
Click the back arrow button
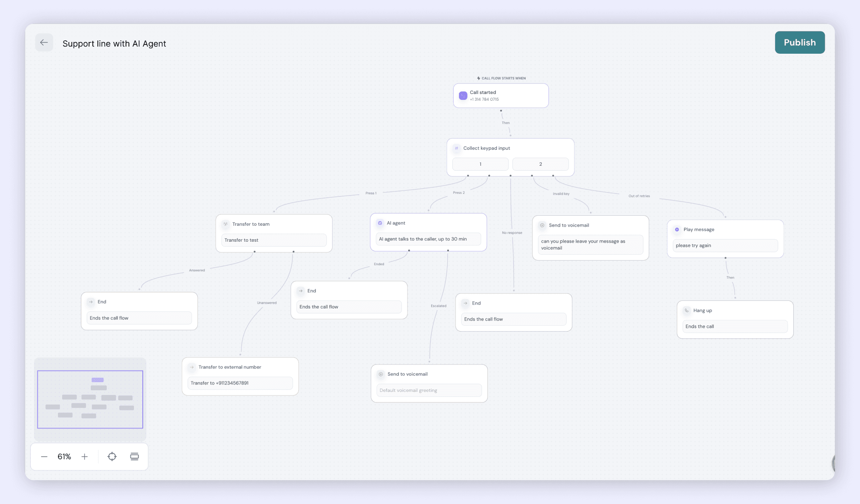(x=44, y=42)
